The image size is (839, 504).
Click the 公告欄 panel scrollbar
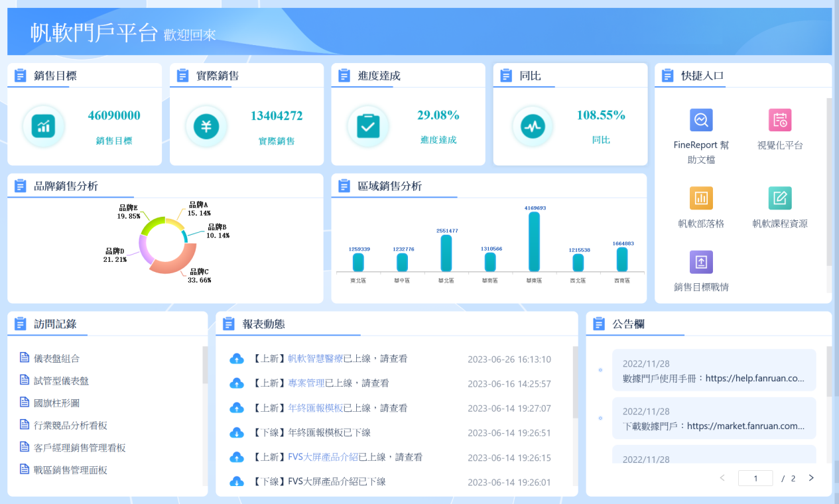click(x=829, y=371)
